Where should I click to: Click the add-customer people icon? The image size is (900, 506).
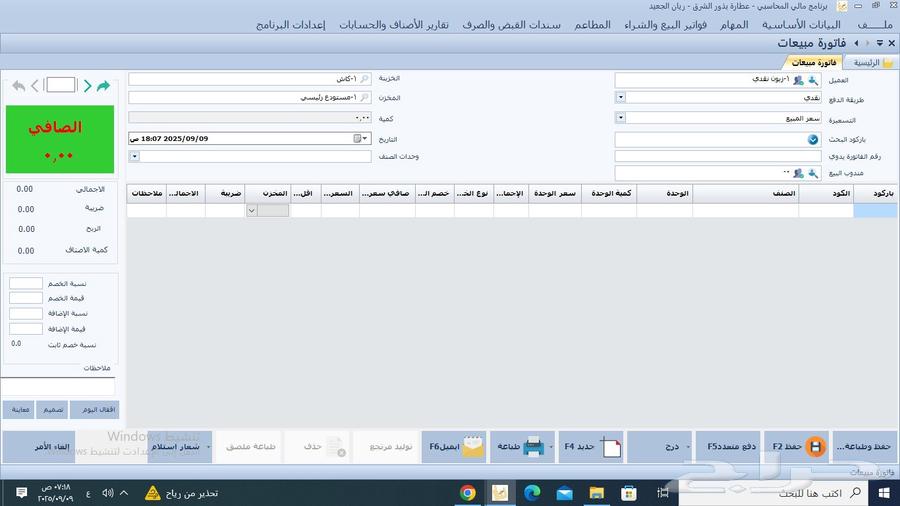(798, 80)
